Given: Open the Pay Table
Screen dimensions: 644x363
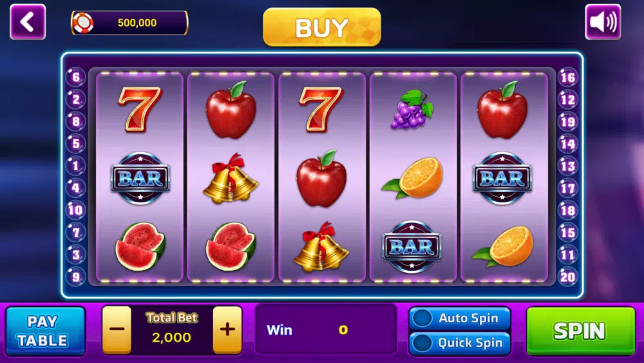Looking at the screenshot, I should 46,331.
